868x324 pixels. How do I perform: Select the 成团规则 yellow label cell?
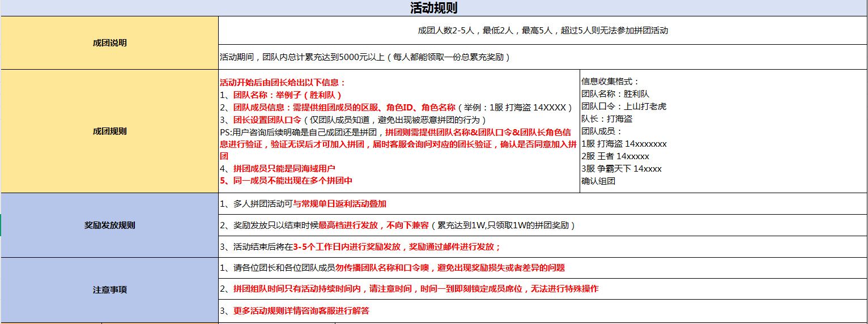click(x=109, y=131)
